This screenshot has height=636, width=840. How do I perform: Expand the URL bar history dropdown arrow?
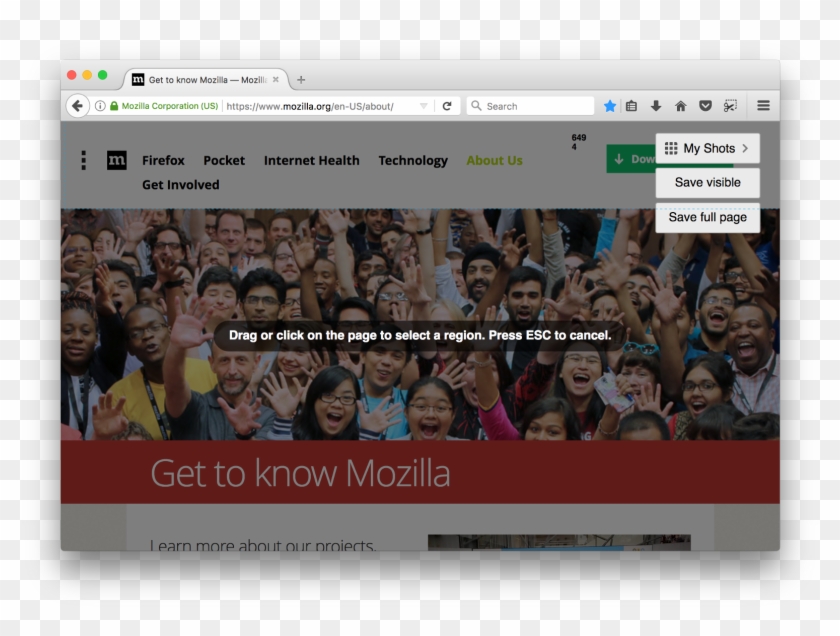click(423, 106)
